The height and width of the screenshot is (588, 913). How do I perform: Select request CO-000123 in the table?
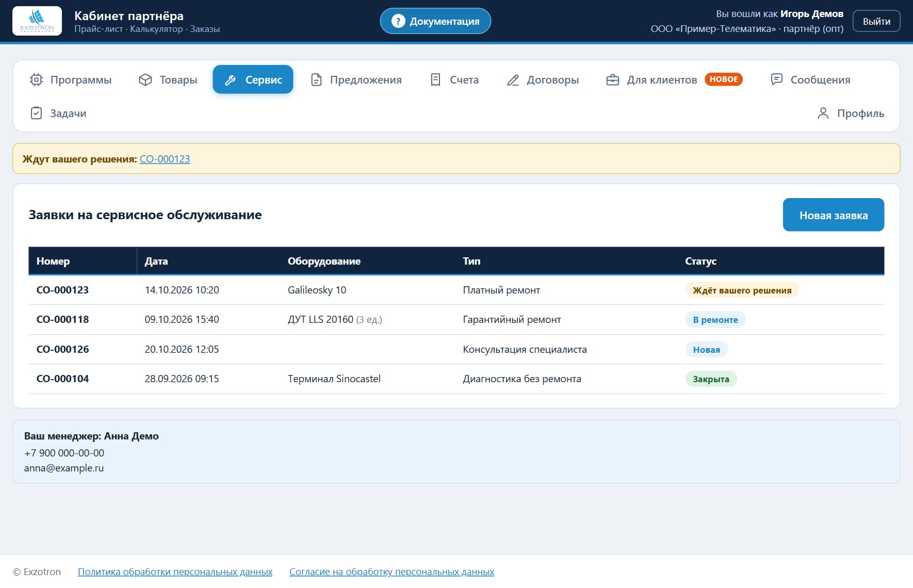coord(456,290)
